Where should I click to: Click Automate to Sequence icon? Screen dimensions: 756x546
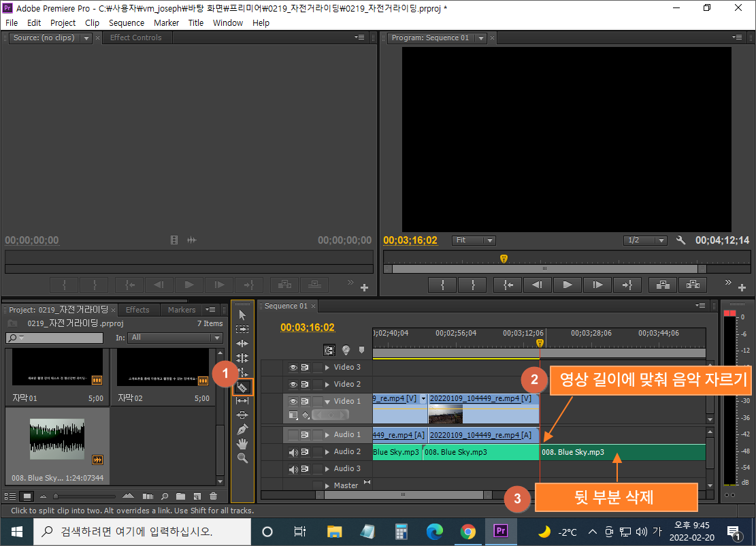(x=148, y=496)
